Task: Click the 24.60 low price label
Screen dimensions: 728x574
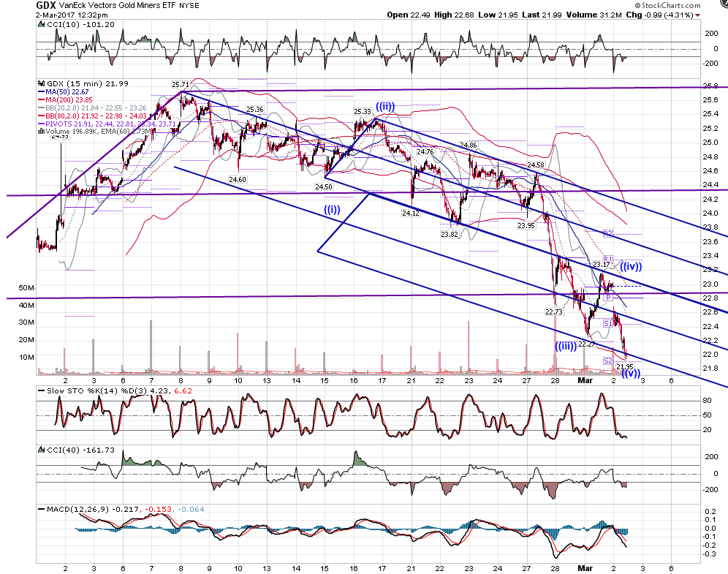Action: point(238,179)
